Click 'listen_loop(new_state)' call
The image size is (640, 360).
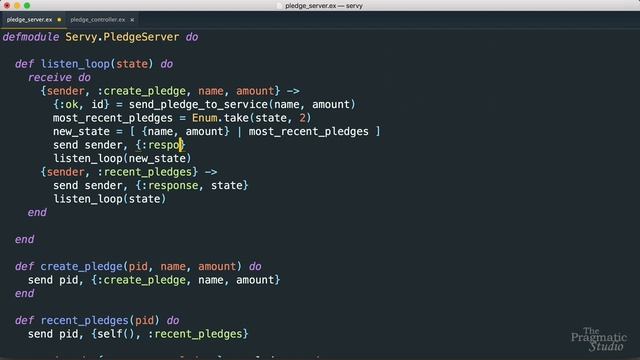tap(122, 158)
